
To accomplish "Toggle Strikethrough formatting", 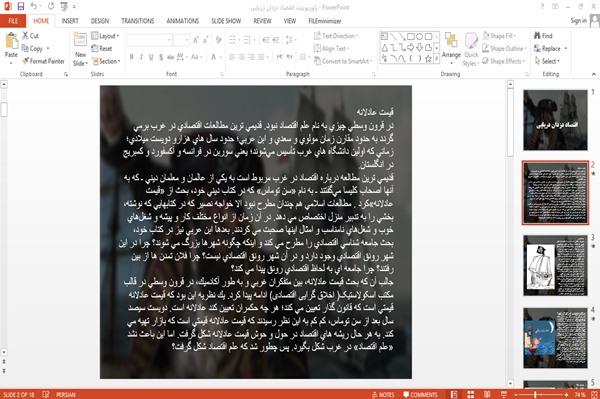I will pyautogui.click(x=170, y=57).
